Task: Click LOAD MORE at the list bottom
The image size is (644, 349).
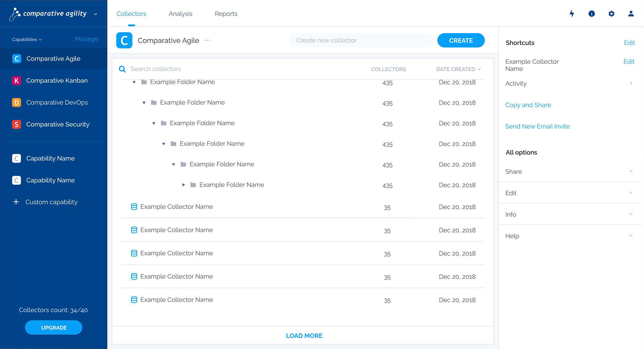Action: click(304, 336)
